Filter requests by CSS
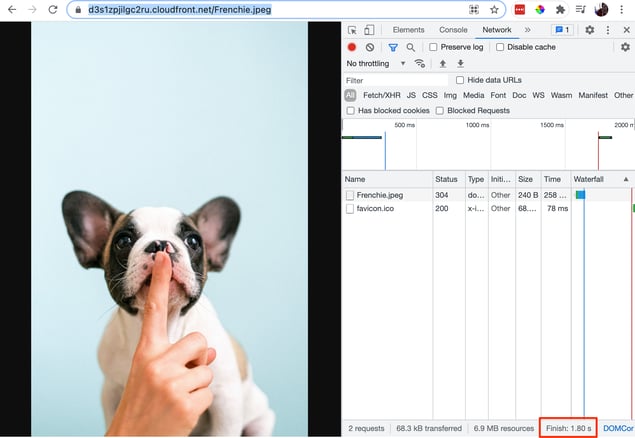This screenshot has width=635, height=438. coord(430,96)
